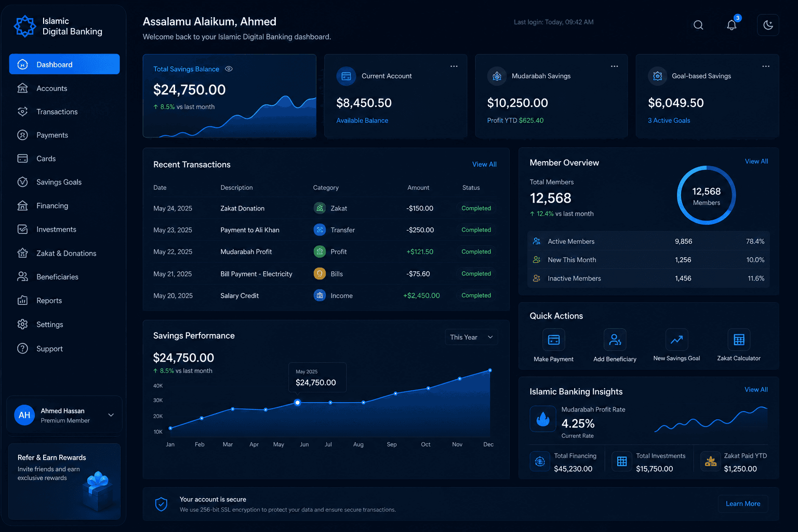Click the Goal-based Savings card icon
The width and height of the screenshot is (798, 532).
657,76
